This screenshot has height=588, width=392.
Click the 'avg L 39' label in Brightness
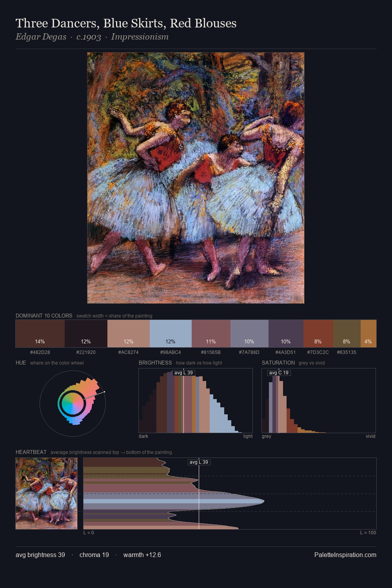183,373
